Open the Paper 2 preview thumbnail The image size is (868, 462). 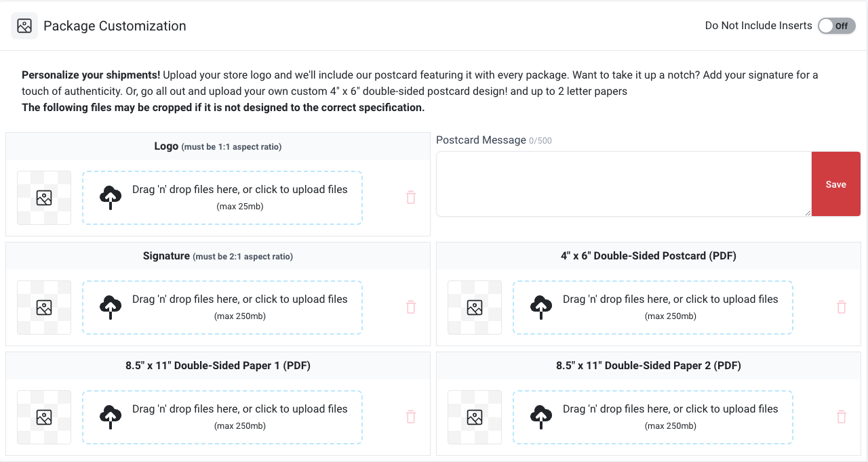[x=475, y=417]
